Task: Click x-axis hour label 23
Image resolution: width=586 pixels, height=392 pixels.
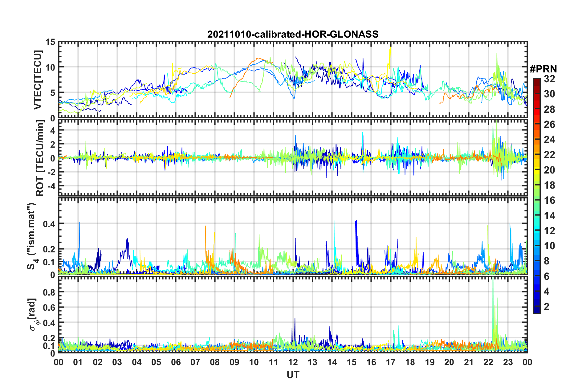Action: pyautogui.click(x=508, y=362)
